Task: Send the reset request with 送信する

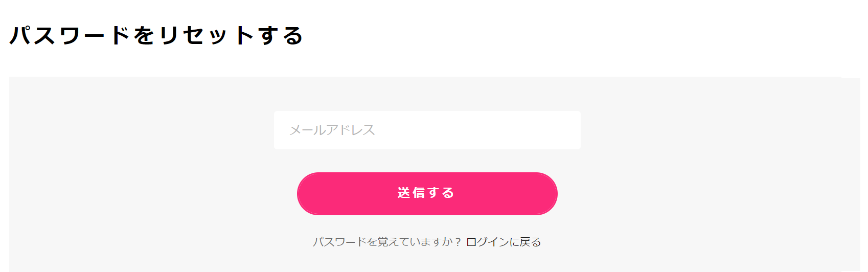Action: coord(427,193)
